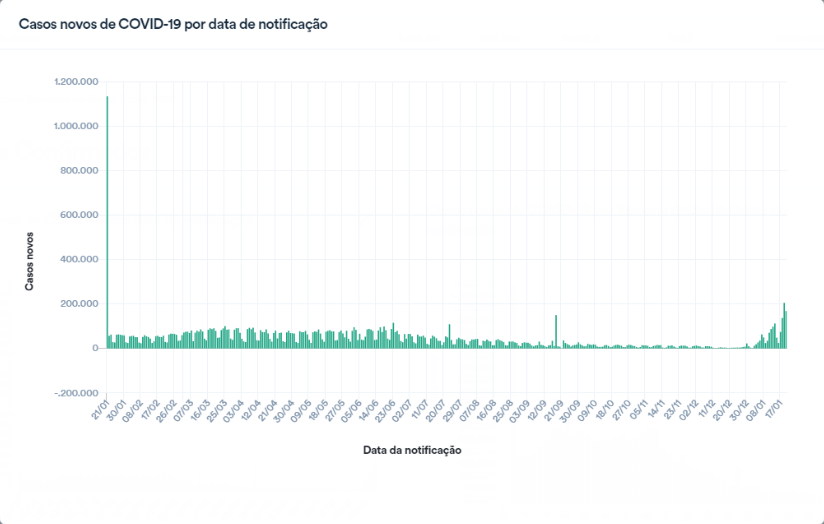The width and height of the screenshot is (824, 524).
Task: Click the 'Data da notificação' axis title
Action: [x=412, y=450]
